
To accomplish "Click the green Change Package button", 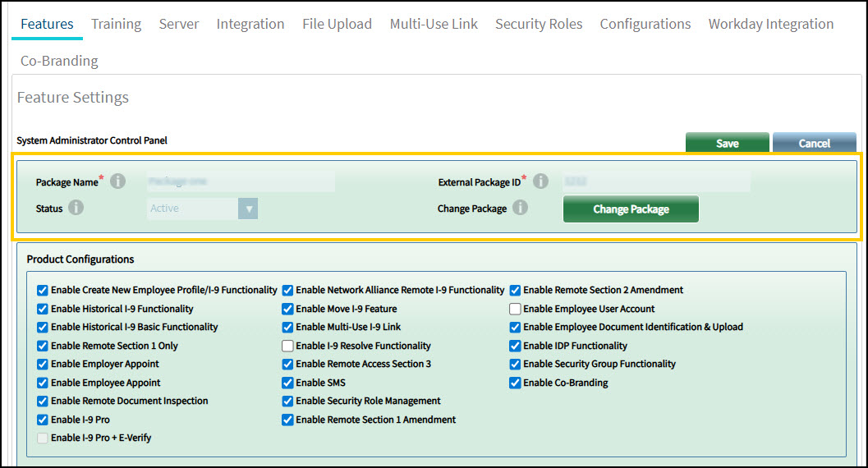I will 631,209.
